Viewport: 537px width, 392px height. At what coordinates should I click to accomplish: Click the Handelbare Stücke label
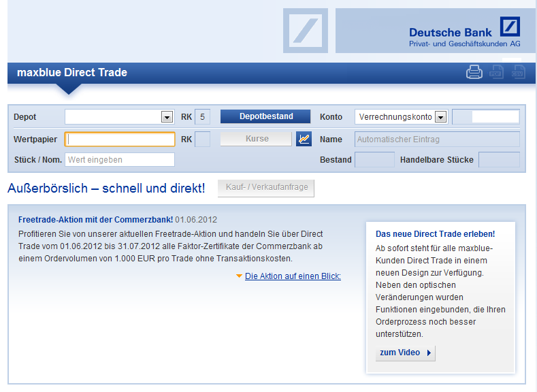coord(437,160)
